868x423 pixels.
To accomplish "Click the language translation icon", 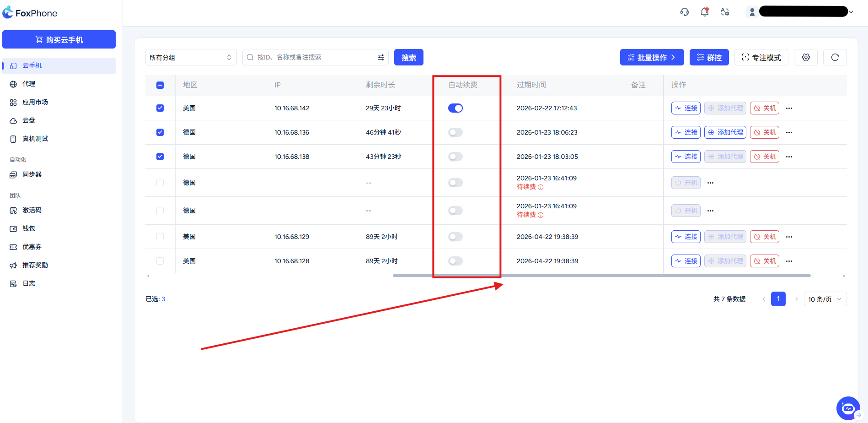I will (725, 12).
